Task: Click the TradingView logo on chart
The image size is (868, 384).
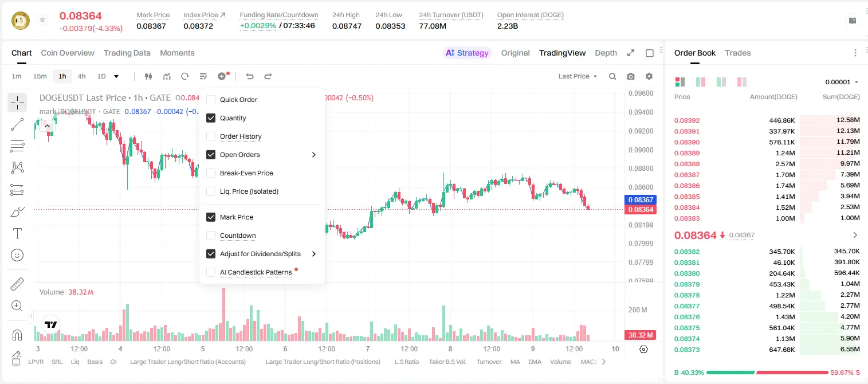Action: pyautogui.click(x=51, y=324)
